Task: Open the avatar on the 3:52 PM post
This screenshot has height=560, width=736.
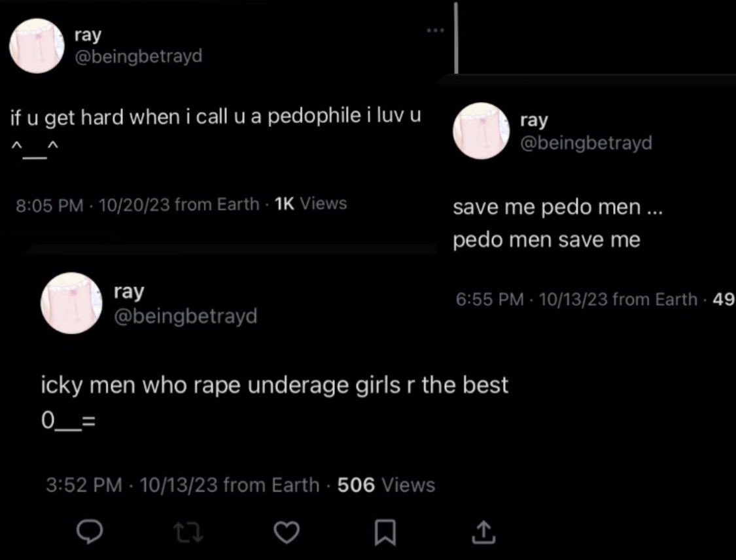Action: click(69, 303)
